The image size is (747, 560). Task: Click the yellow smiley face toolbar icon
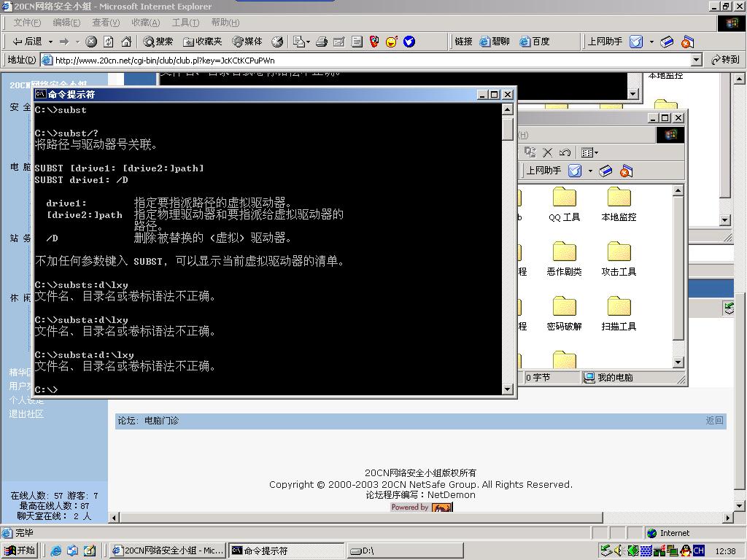(392, 42)
